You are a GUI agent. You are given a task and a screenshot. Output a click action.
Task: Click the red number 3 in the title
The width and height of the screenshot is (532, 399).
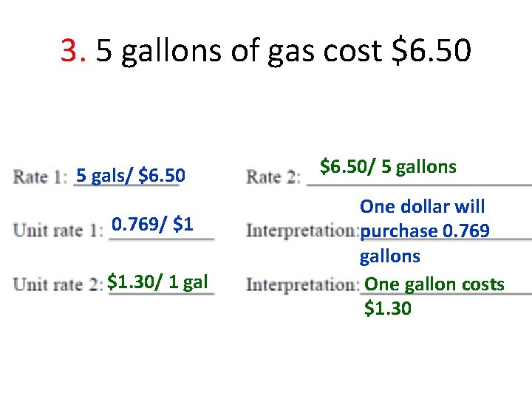[72, 51]
